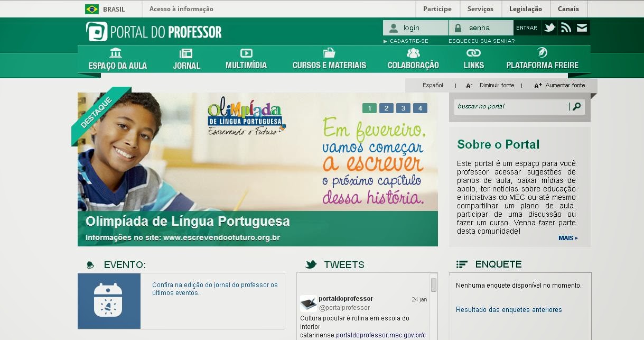644x340 pixels.
Task: Click the A- decrease font icon
Action: coord(469,86)
